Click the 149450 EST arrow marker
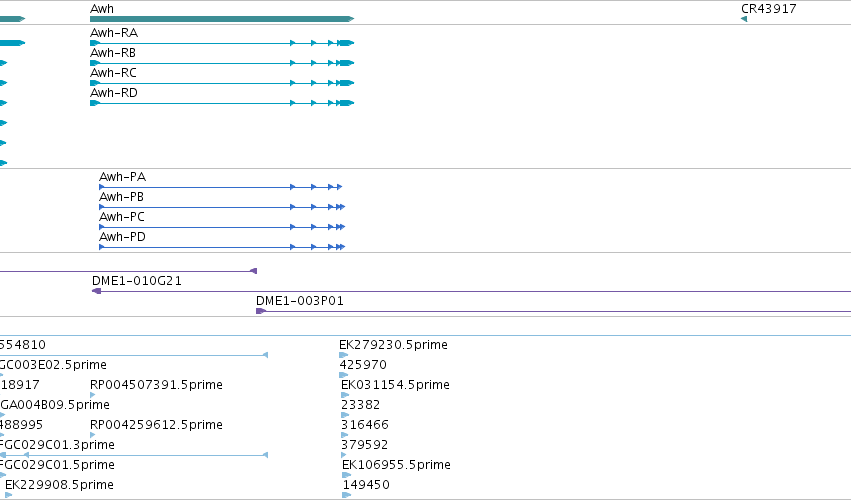The height and width of the screenshot is (500, 851). [x=347, y=495]
